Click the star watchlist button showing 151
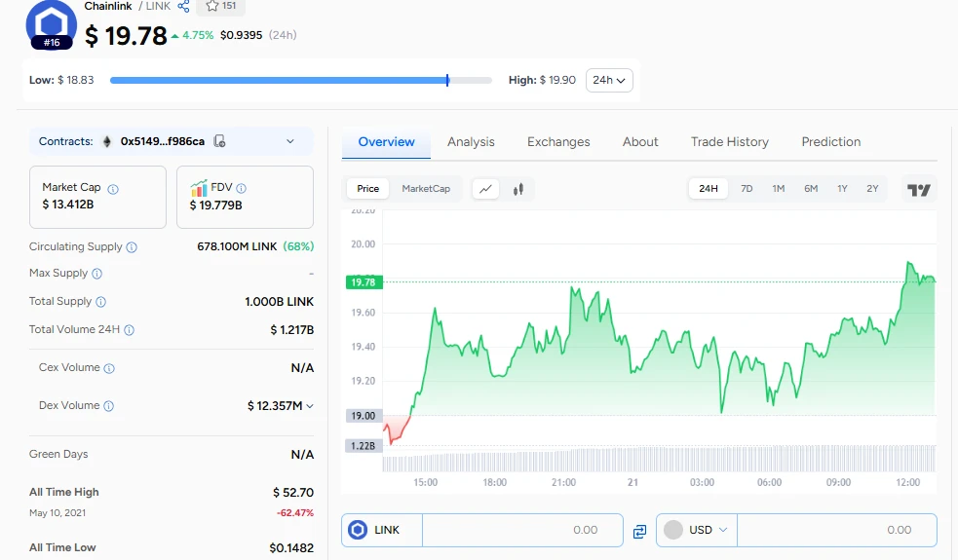Image resolution: width=958 pixels, height=560 pixels. pyautogui.click(x=220, y=7)
